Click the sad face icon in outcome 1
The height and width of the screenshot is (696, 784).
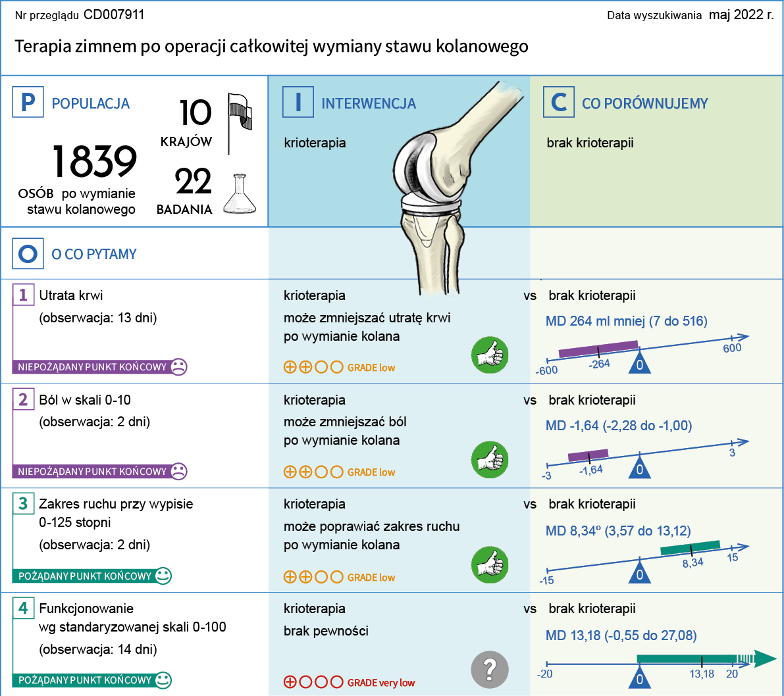click(178, 366)
